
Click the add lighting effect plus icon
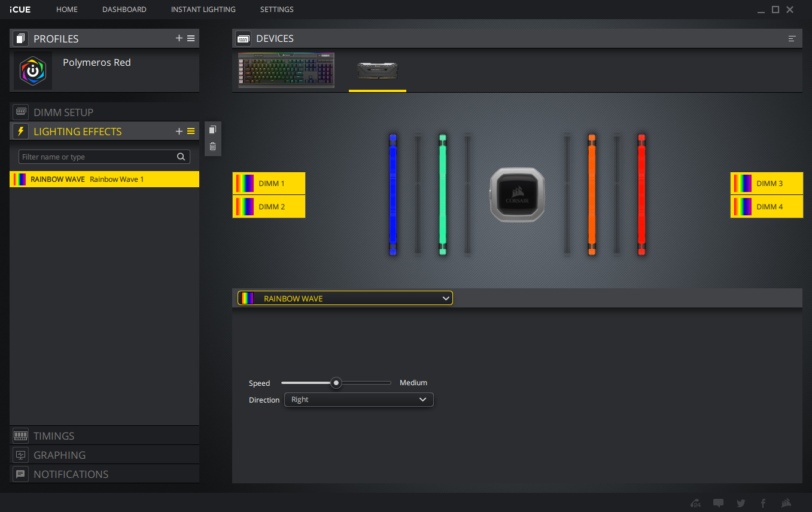pos(179,132)
